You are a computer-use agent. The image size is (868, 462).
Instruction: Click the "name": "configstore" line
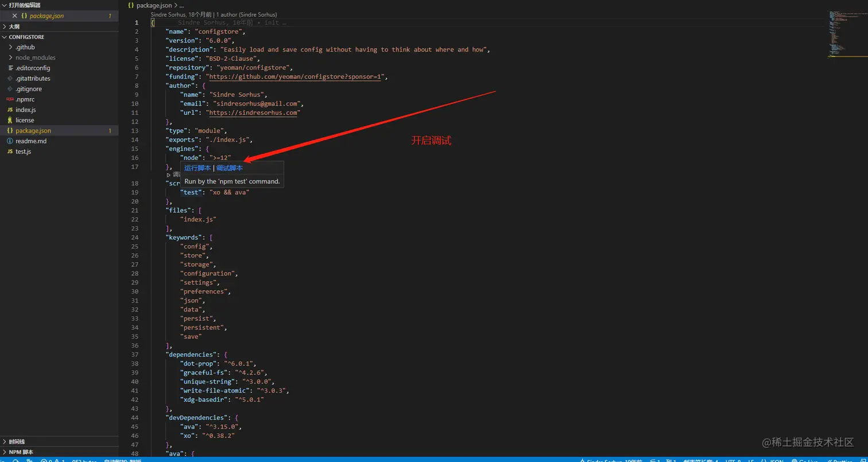[x=206, y=32]
